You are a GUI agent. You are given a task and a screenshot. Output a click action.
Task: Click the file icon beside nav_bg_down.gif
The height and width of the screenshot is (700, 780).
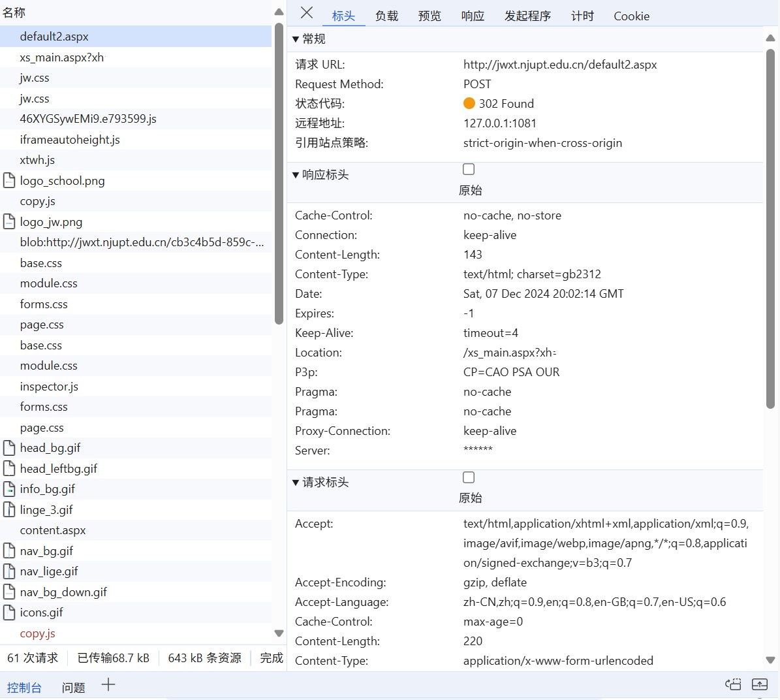click(8, 592)
